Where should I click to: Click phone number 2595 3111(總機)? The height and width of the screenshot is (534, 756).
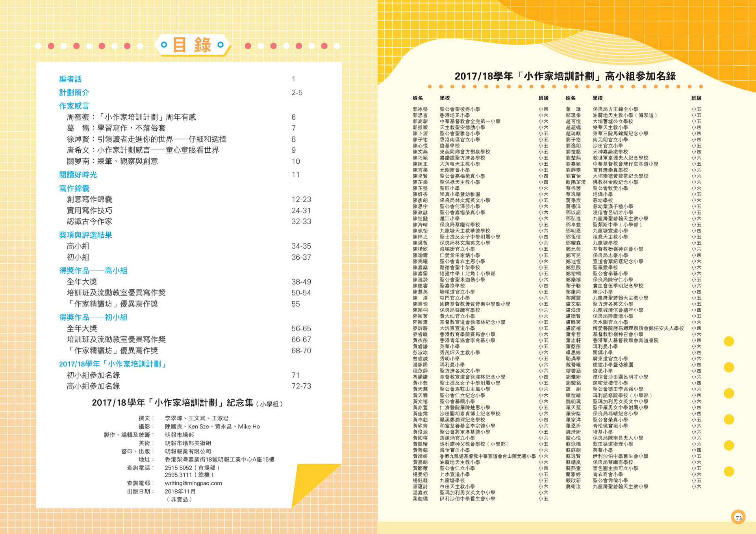pos(189,475)
